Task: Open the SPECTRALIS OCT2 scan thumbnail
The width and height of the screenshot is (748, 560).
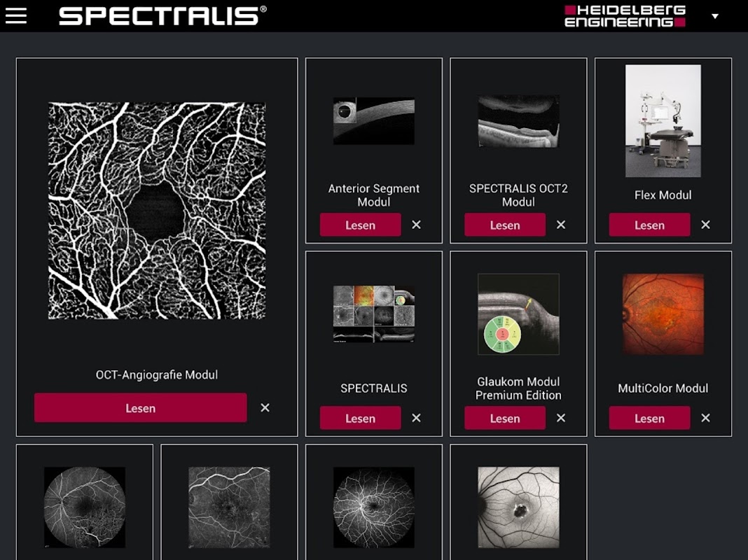Action: point(518,121)
